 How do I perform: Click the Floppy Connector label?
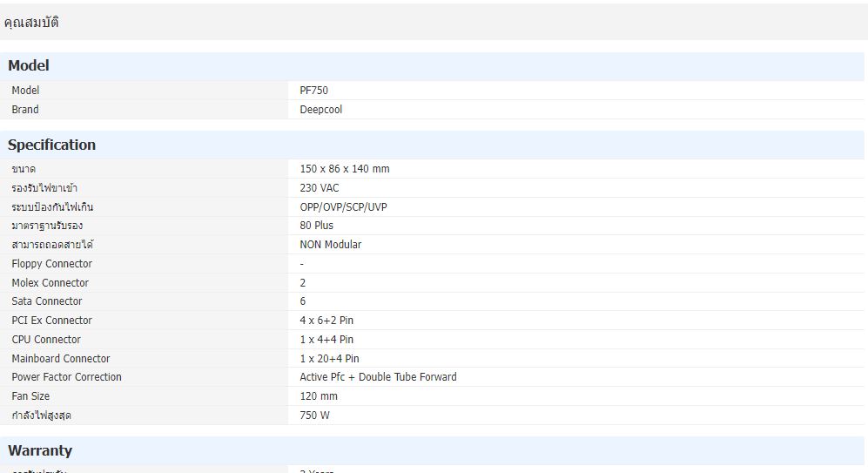51,264
